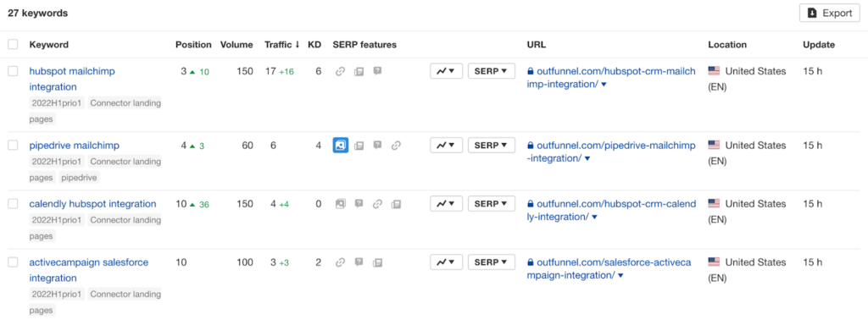Viewport: 868px width, 320px height.
Task: Sort table by Update column header
Action: click(x=819, y=45)
